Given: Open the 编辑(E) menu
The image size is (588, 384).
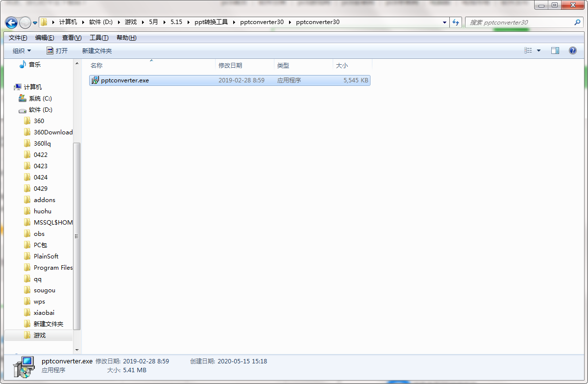Looking at the screenshot, I should 45,38.
